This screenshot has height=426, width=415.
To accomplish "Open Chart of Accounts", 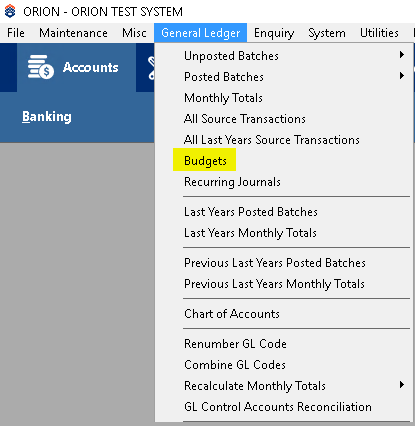I will pos(232,314).
